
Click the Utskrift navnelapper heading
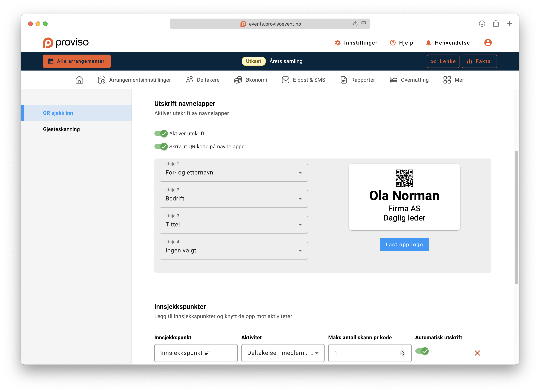[x=184, y=104]
